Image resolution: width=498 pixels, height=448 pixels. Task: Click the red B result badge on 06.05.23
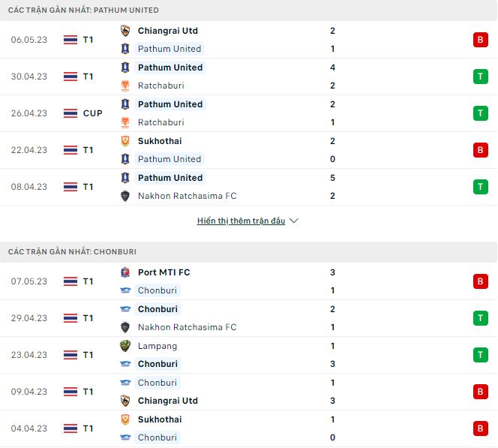pyautogui.click(x=480, y=40)
